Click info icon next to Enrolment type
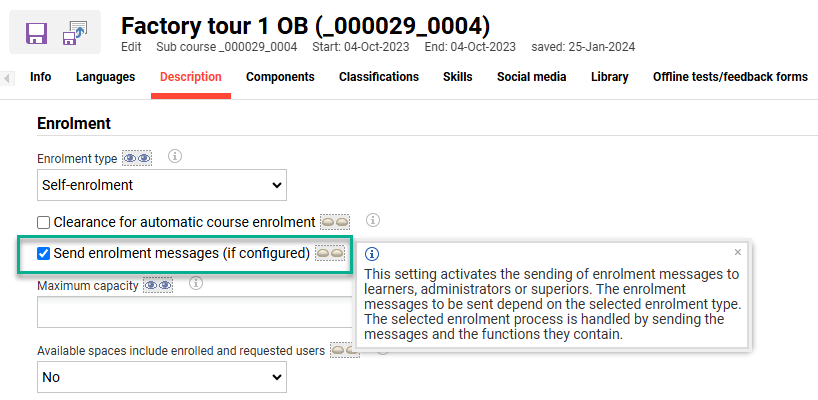 [x=174, y=157]
